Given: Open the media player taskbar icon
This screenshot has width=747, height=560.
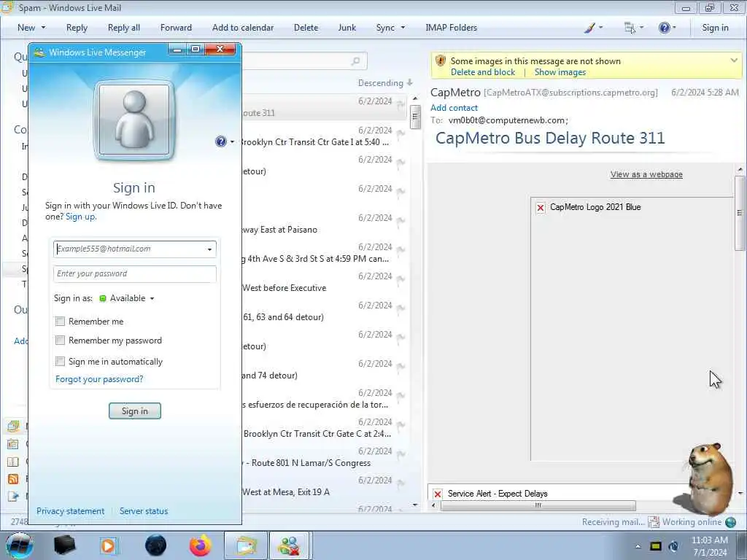Looking at the screenshot, I should tap(108, 545).
